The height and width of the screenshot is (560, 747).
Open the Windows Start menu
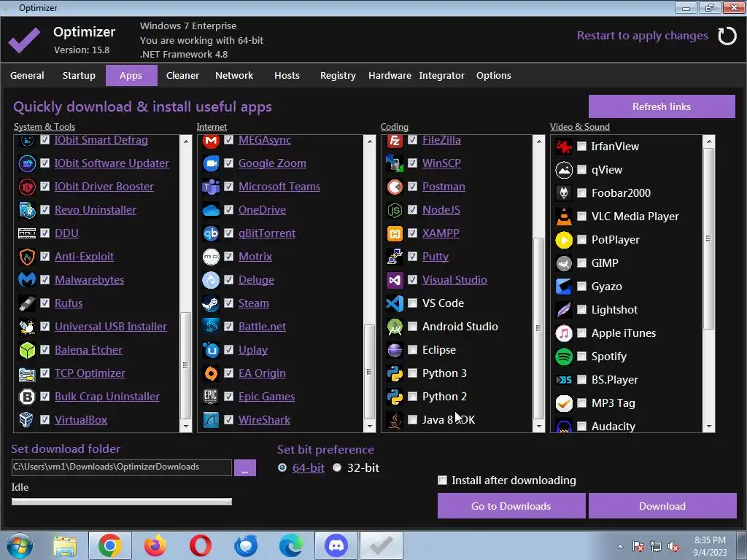click(x=20, y=545)
